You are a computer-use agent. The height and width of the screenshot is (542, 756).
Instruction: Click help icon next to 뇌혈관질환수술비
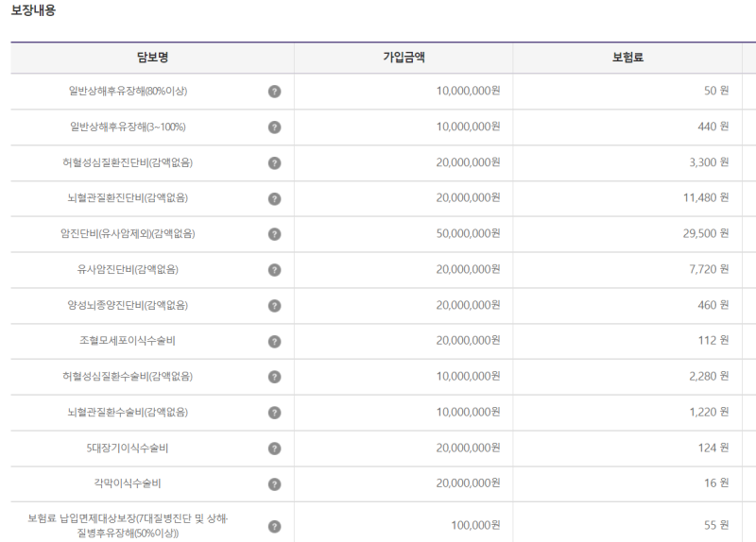coord(274,413)
